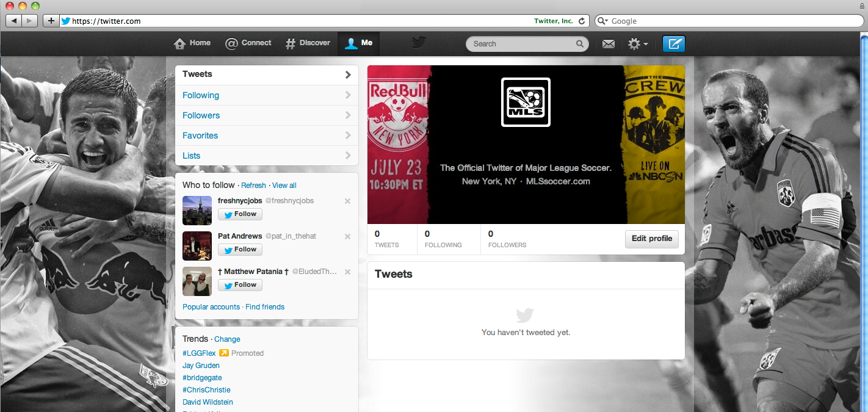The width and height of the screenshot is (868, 412).
Task: Expand the Lists section chevron
Action: (x=347, y=156)
